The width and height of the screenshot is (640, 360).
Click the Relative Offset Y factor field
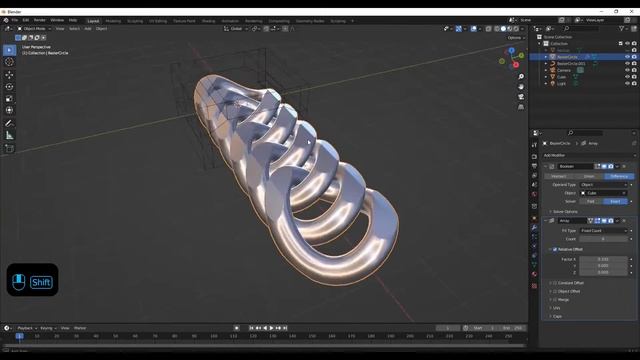coord(603,266)
